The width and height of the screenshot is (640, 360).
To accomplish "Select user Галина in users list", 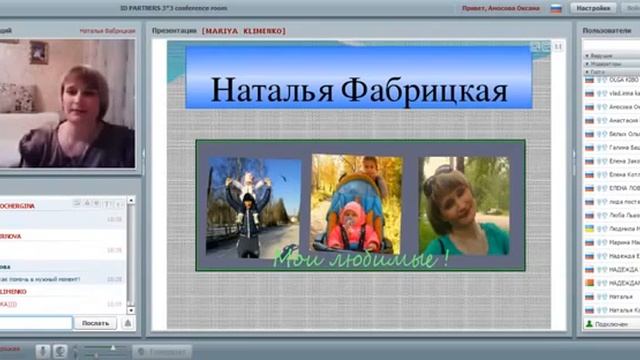I will [x=612, y=147].
